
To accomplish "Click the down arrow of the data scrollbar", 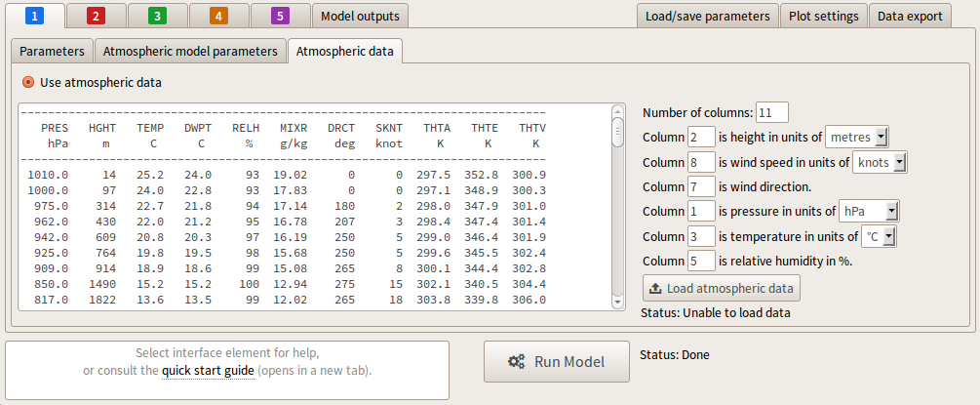I will tap(617, 303).
